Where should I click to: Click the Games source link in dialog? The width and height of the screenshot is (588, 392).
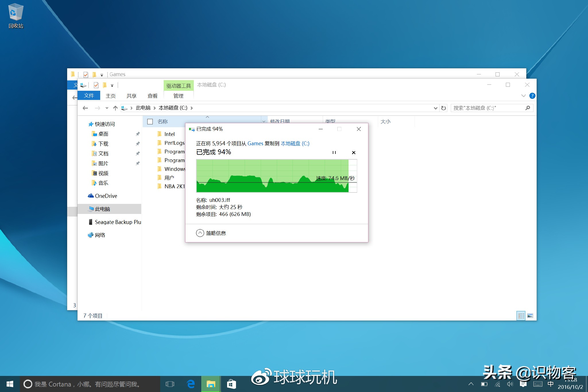pos(255,143)
